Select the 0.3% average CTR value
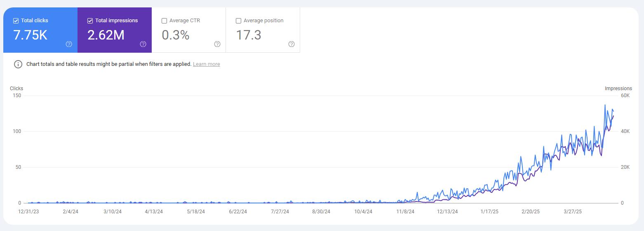Image resolution: width=644 pixels, height=231 pixels. [x=176, y=35]
